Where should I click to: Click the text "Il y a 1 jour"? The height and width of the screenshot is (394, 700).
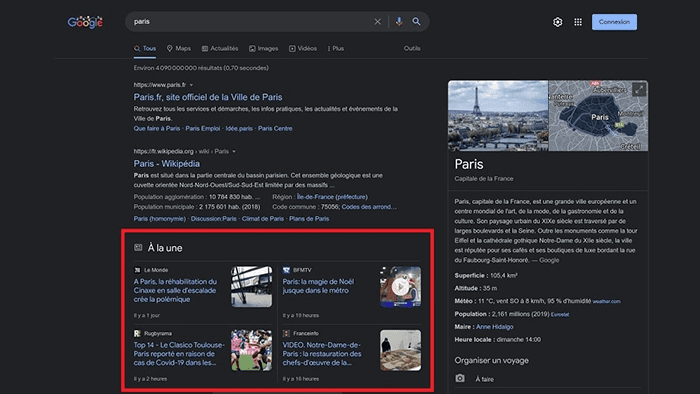pos(146,315)
